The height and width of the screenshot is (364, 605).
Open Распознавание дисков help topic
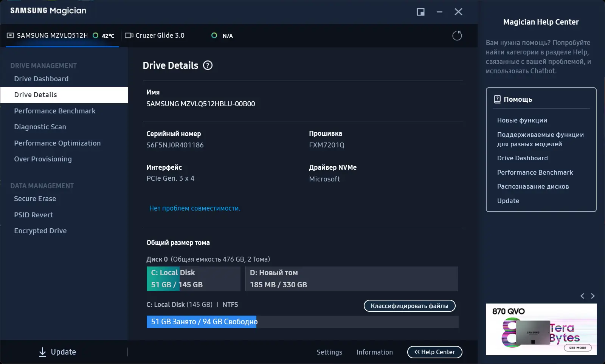click(x=533, y=186)
